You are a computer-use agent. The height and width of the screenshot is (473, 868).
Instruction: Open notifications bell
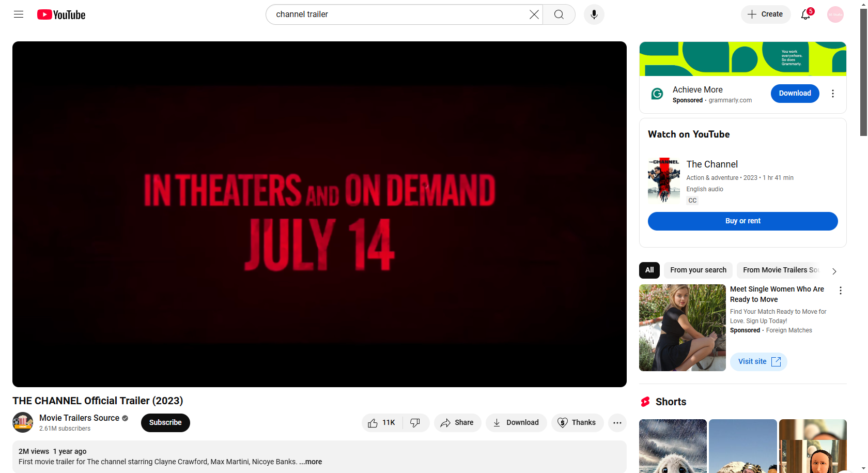pyautogui.click(x=806, y=14)
